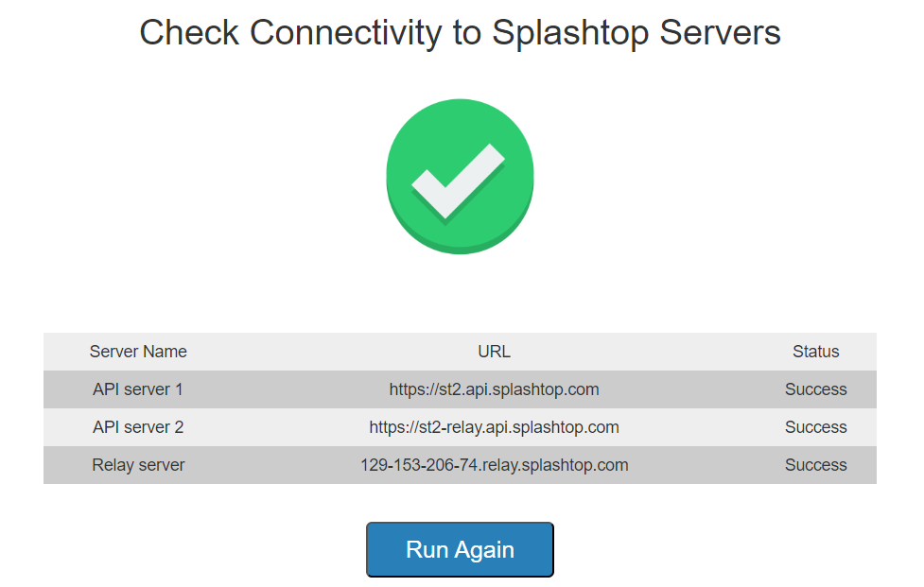Click Success status for Relay server
The height and width of the screenshot is (587, 924).
[x=815, y=465]
